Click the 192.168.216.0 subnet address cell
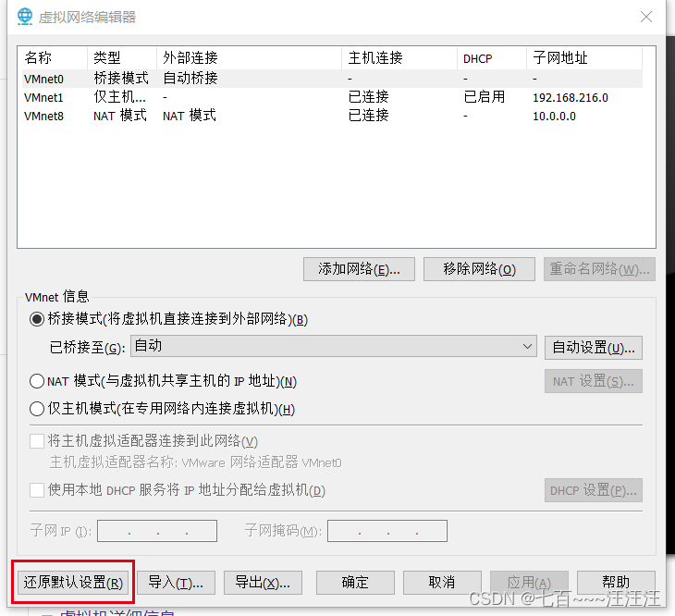This screenshot has height=616, width=675. pos(571,98)
